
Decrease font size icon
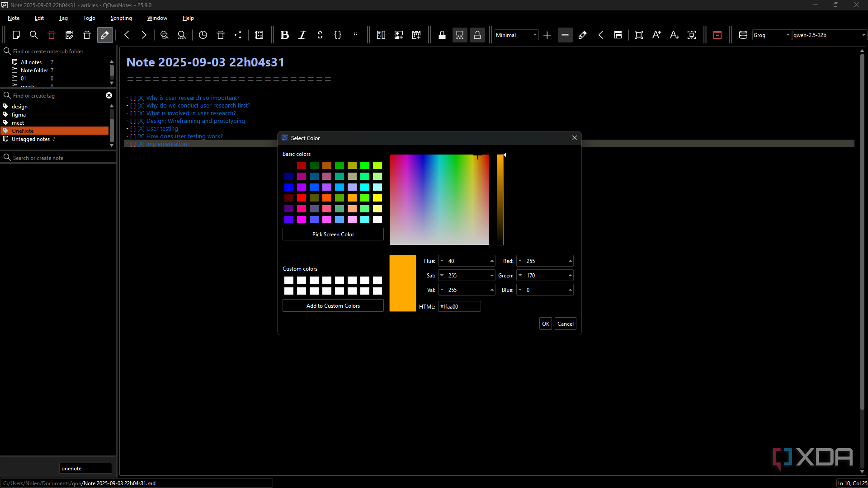(674, 35)
